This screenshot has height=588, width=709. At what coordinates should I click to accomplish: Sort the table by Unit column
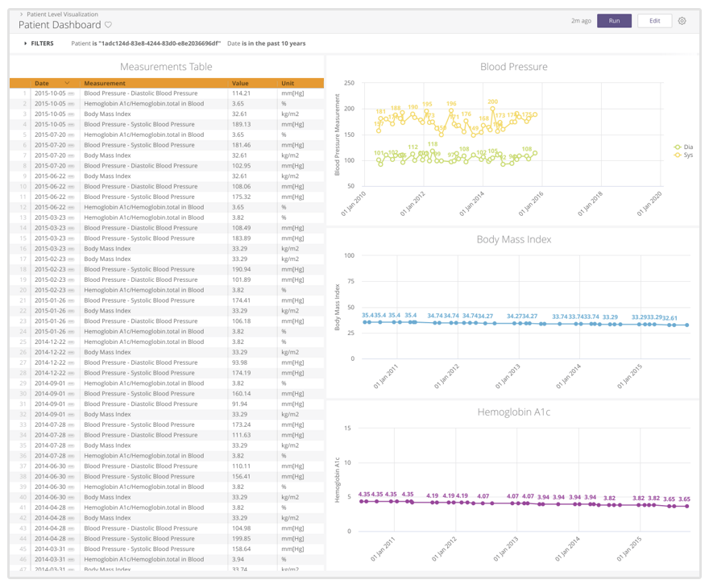point(288,83)
